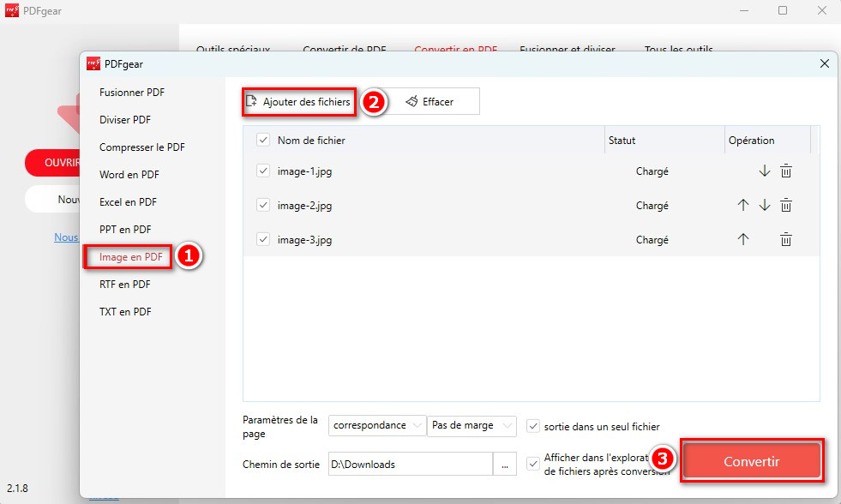Open the correspondance page settings dropdown
The width and height of the screenshot is (841, 504).
click(x=376, y=425)
